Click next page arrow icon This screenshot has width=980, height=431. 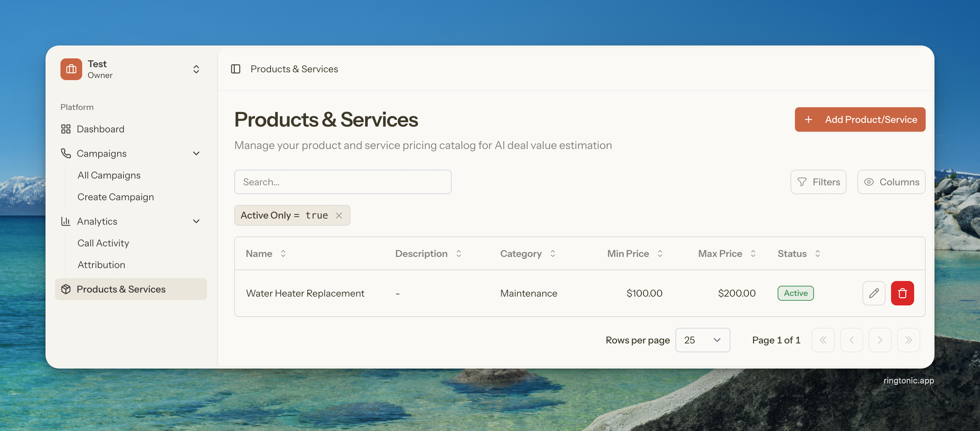point(879,340)
